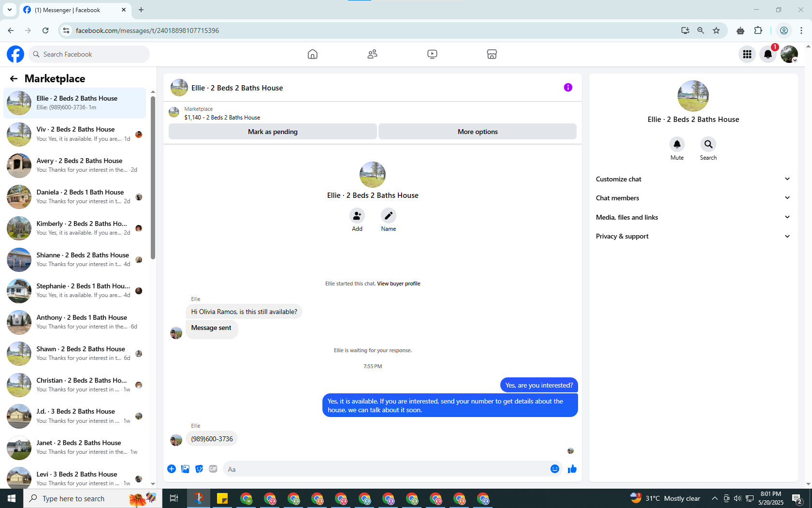
Task: Attach a photo using image icon
Action: (x=186, y=469)
